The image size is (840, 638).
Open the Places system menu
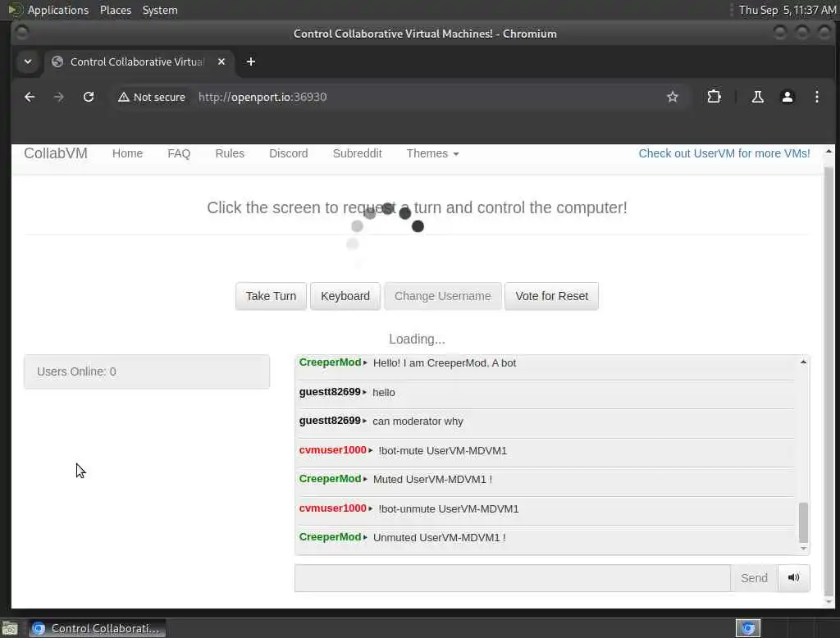116,10
